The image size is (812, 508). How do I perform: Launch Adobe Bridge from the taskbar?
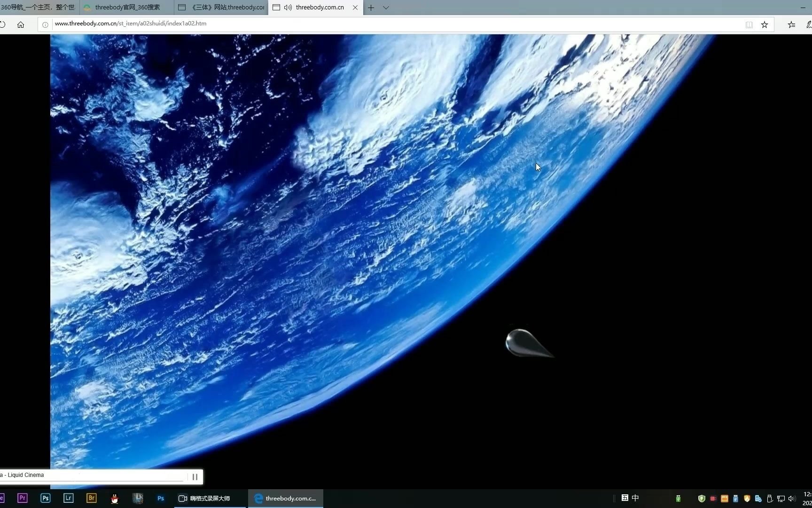coord(91,498)
